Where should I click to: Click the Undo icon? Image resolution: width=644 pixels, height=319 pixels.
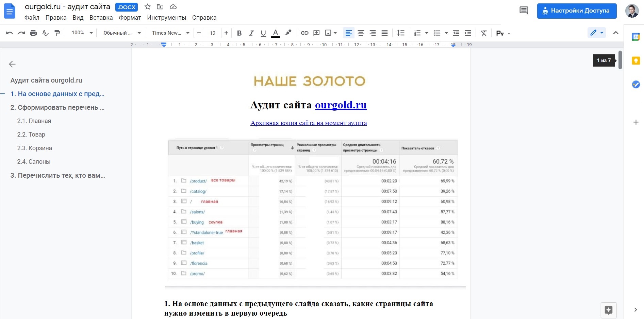[9, 33]
